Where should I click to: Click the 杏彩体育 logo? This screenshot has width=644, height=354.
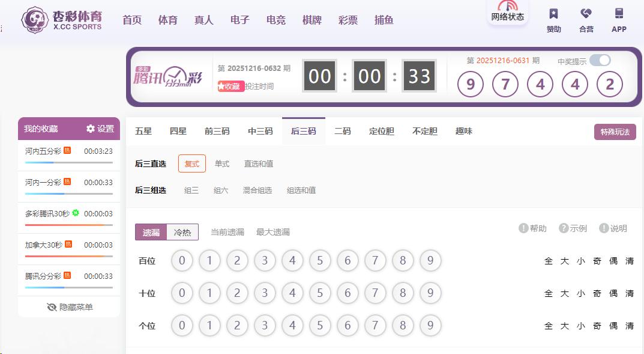coord(62,20)
